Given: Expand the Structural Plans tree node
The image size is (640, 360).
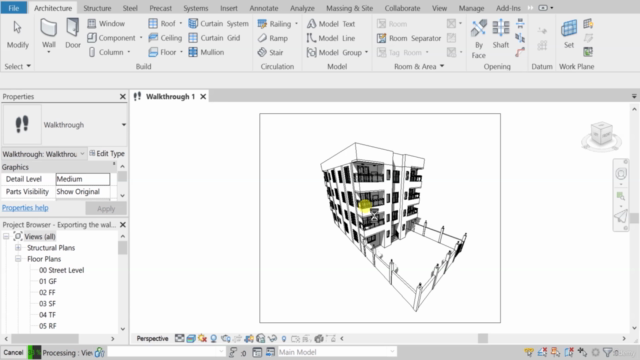Looking at the screenshot, I should [18, 248].
